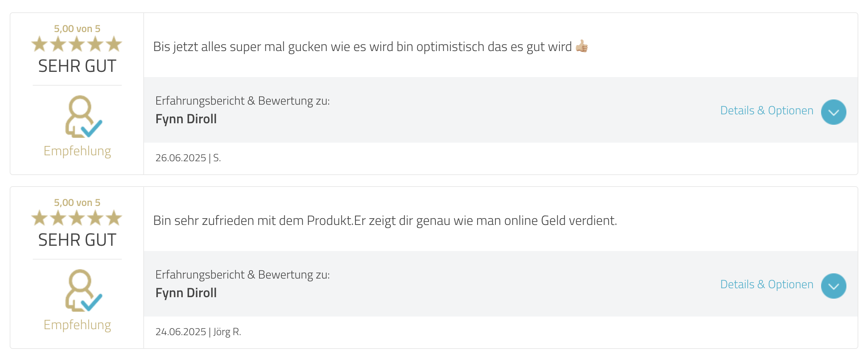The height and width of the screenshot is (356, 868).
Task: Select Fynn Diroll name in second review
Action: click(186, 293)
